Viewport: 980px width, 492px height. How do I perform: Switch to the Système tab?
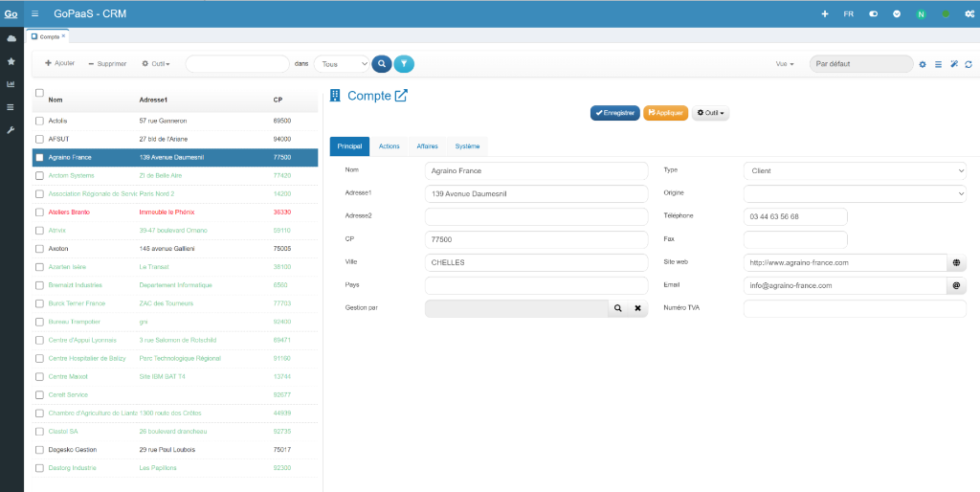click(467, 145)
